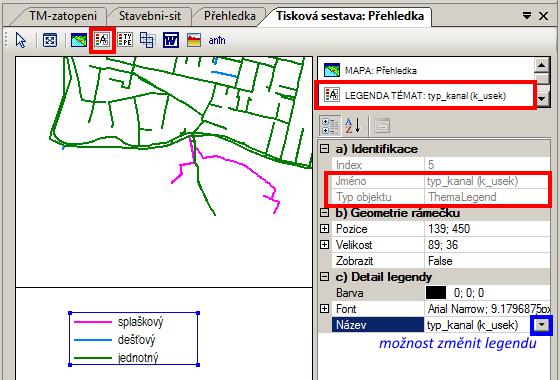Image resolution: width=560 pixels, height=380 pixels.
Task: Close the Tisková sestava document tab
Action: coord(543,16)
